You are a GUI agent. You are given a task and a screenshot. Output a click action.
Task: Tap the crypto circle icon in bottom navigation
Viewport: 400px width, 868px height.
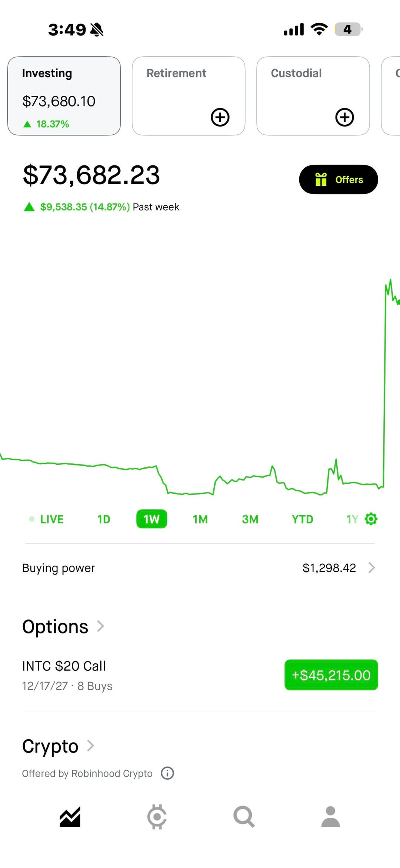[157, 817]
